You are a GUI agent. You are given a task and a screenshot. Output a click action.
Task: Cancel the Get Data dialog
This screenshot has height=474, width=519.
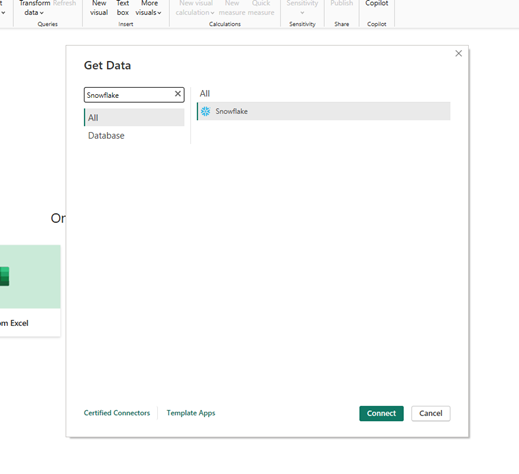(431, 413)
